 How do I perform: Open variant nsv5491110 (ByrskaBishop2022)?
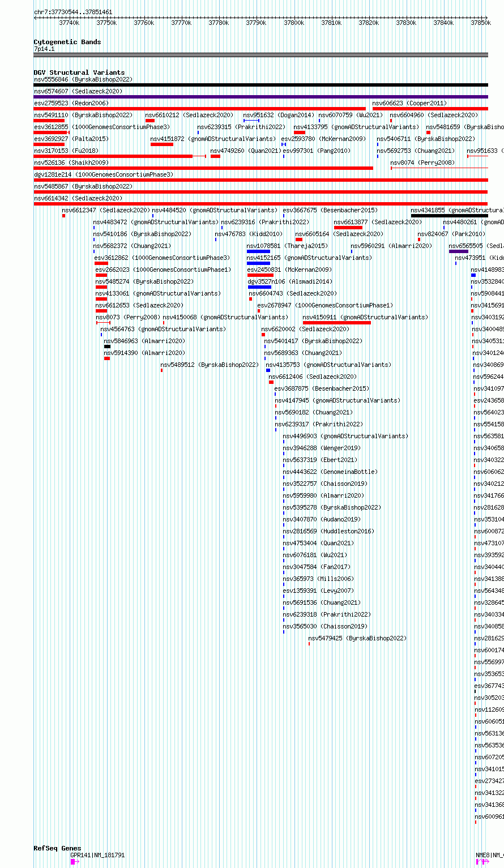(83, 115)
